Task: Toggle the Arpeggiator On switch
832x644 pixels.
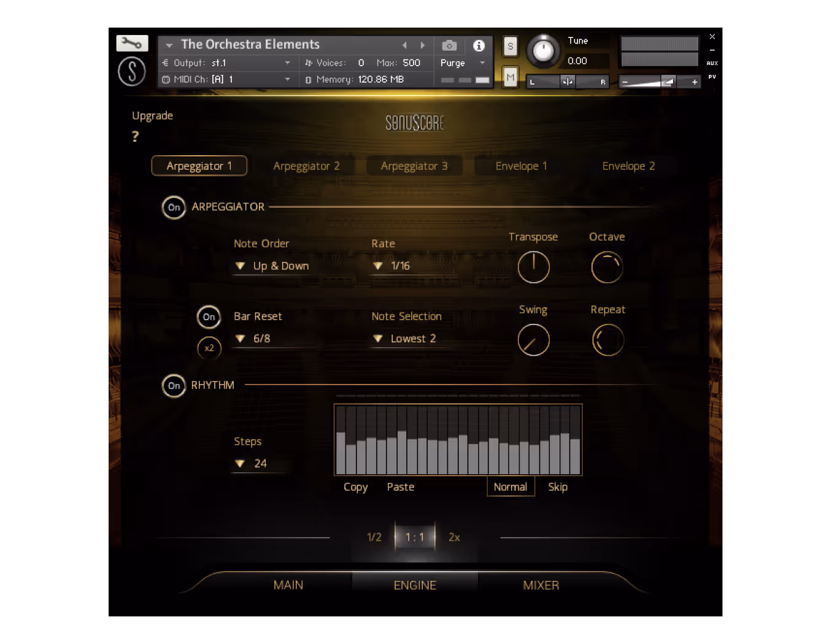Action: 174,207
